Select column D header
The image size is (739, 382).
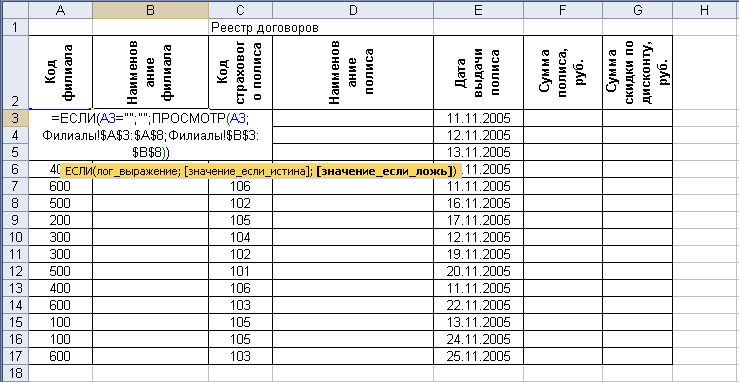[353, 11]
